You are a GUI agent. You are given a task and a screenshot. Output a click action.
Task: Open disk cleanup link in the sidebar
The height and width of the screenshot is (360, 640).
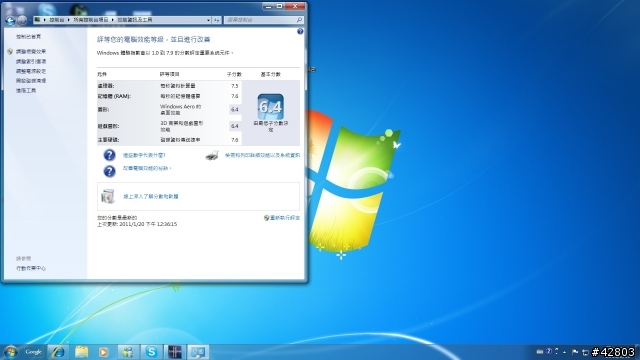[31, 81]
